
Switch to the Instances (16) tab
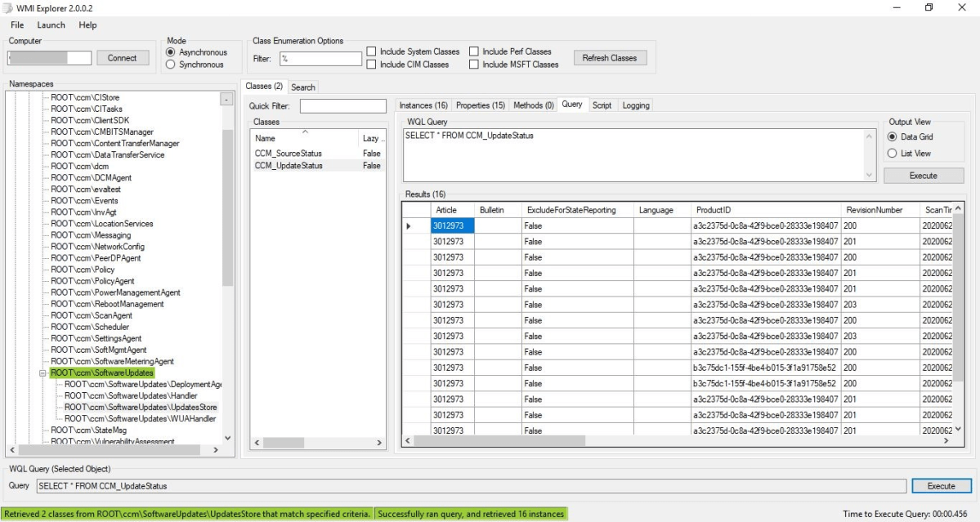click(x=422, y=105)
